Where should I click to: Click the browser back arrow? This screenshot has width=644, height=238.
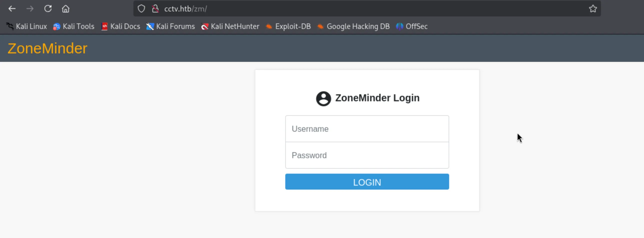[x=12, y=9]
